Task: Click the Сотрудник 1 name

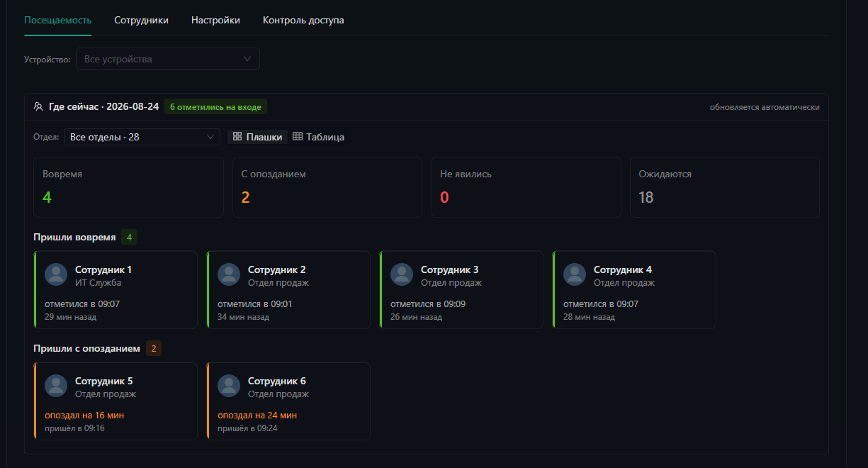Action: click(103, 269)
